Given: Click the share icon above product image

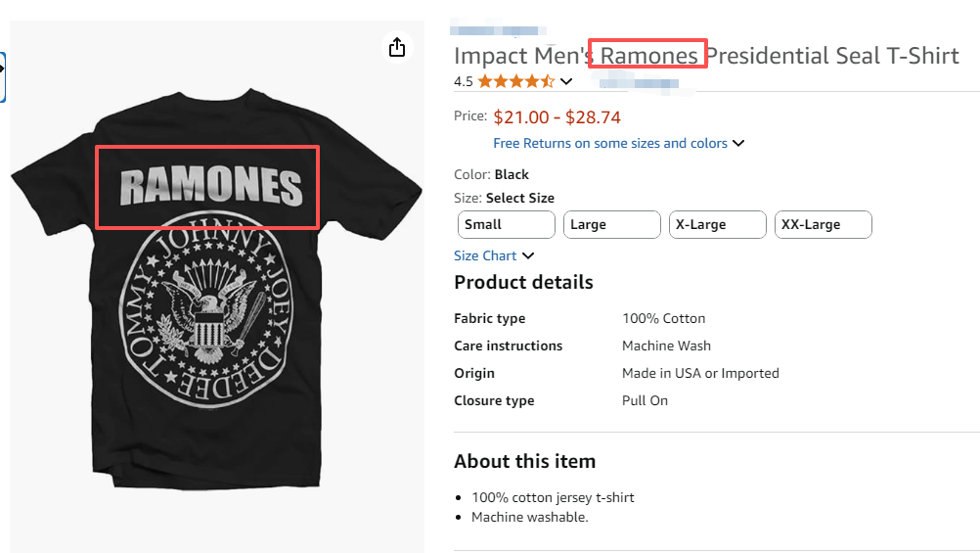Looking at the screenshot, I should [397, 47].
